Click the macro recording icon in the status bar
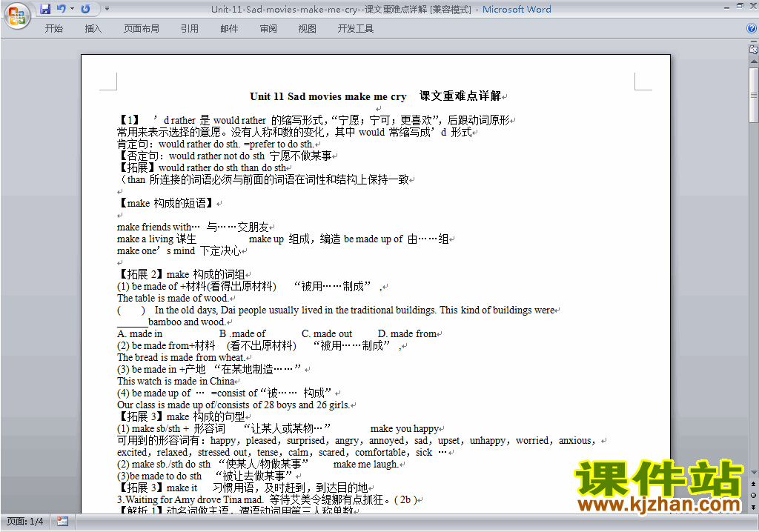759x532 pixels. [x=62, y=522]
